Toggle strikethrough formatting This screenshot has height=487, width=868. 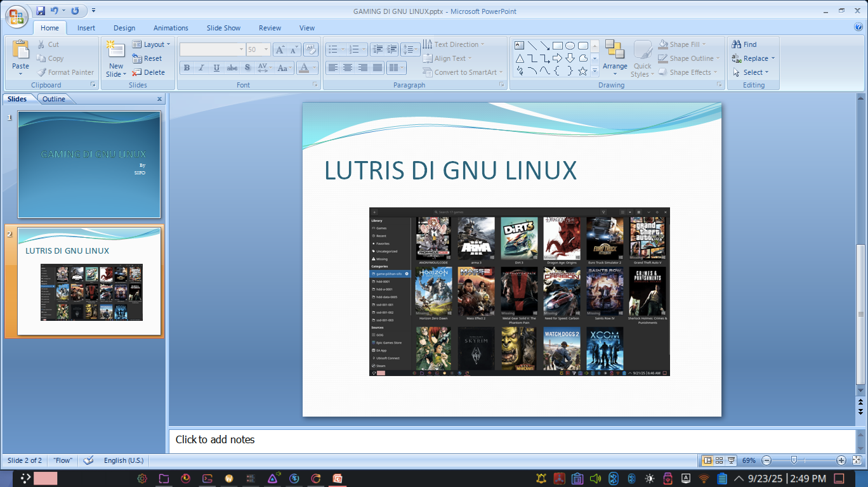(x=232, y=68)
